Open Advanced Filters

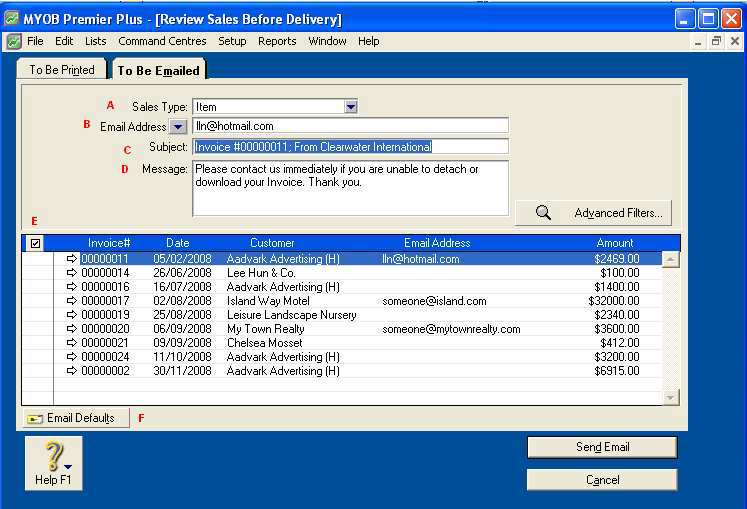click(594, 213)
